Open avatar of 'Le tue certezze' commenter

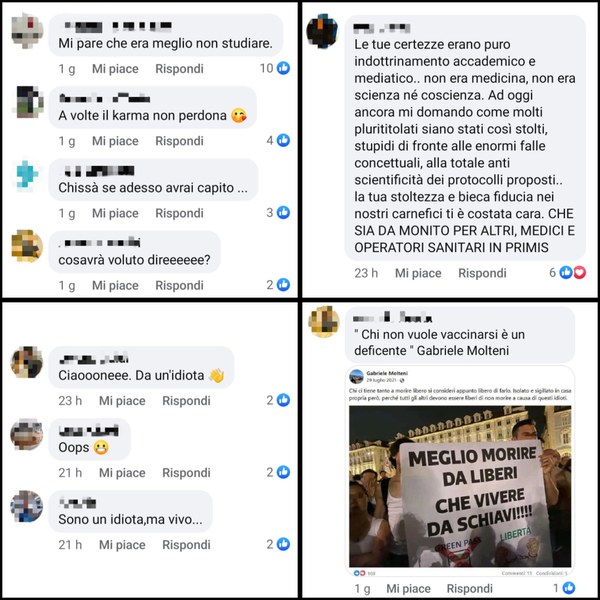tap(322, 31)
